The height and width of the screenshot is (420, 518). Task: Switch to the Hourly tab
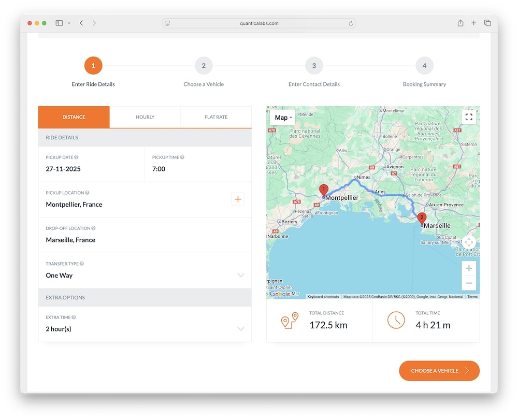pyautogui.click(x=145, y=117)
